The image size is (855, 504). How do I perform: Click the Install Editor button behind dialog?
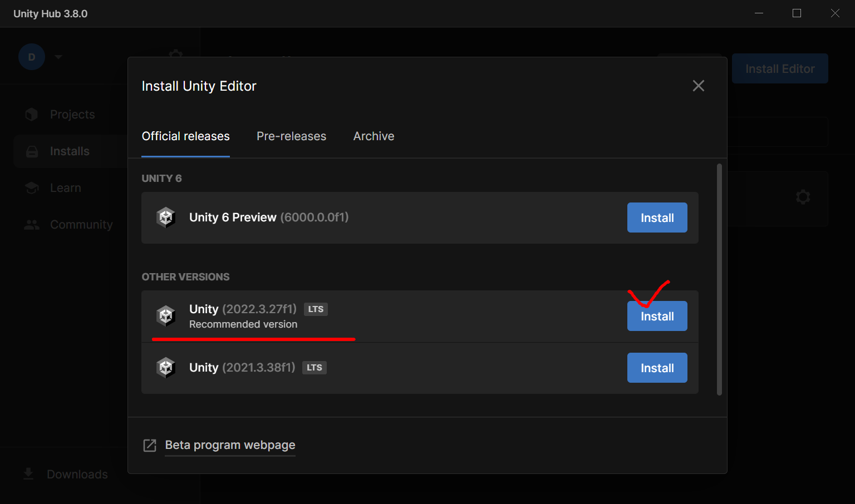pyautogui.click(x=780, y=68)
